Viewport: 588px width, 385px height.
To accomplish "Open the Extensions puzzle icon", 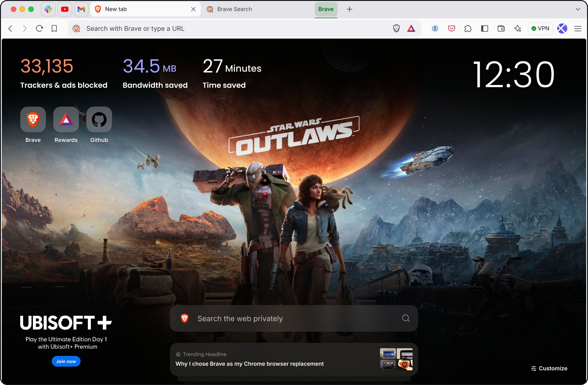I will coord(468,28).
